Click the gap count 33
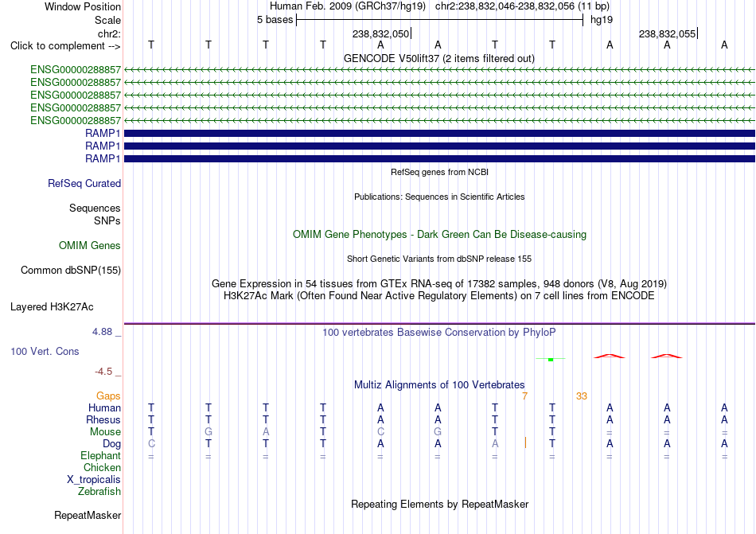The height and width of the screenshot is (534, 756). (582, 396)
